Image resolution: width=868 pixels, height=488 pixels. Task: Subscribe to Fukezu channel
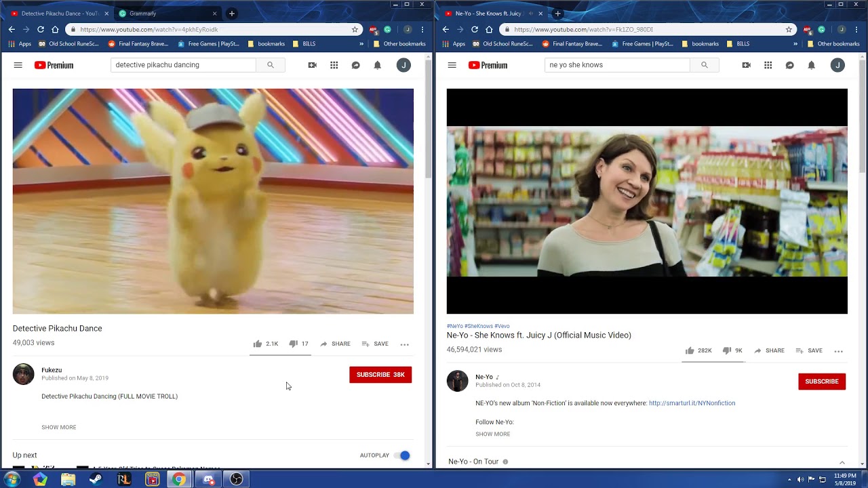click(380, 375)
